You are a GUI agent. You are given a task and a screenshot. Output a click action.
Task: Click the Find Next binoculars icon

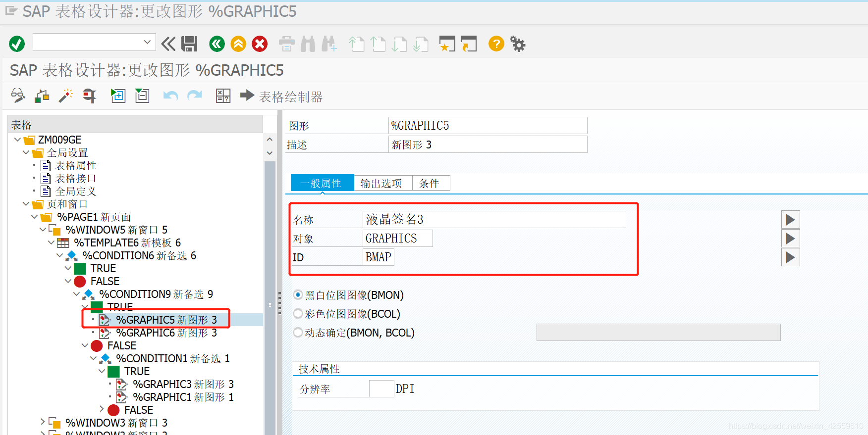coord(329,44)
